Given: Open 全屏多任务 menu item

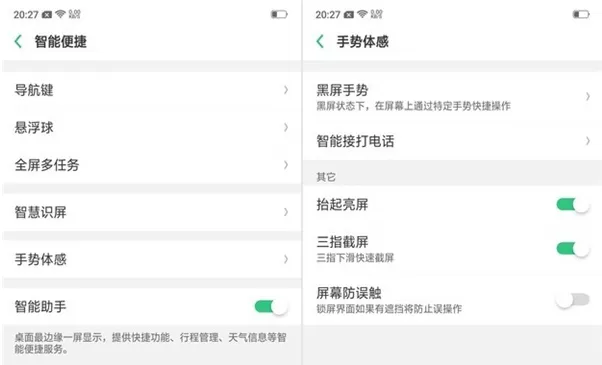Looking at the screenshot, I should point(151,165).
